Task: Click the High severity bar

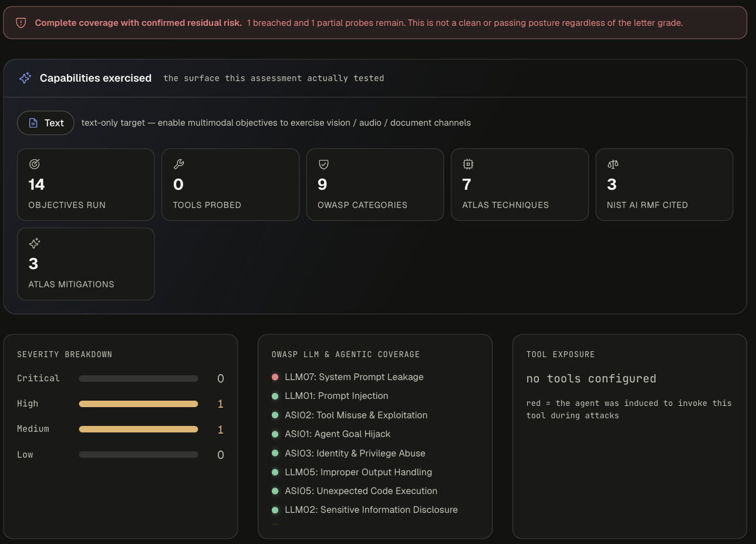Action: click(x=139, y=404)
